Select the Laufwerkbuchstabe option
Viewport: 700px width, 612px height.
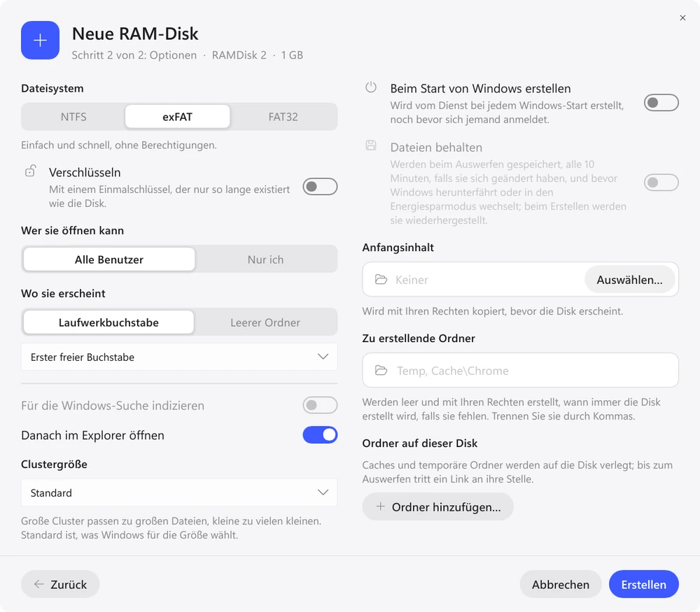pos(108,322)
